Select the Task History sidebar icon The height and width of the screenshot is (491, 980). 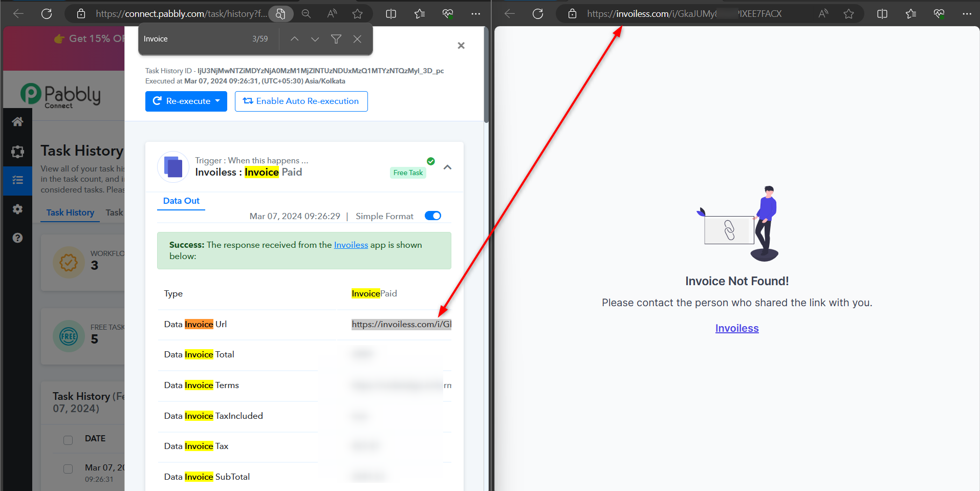(x=17, y=180)
